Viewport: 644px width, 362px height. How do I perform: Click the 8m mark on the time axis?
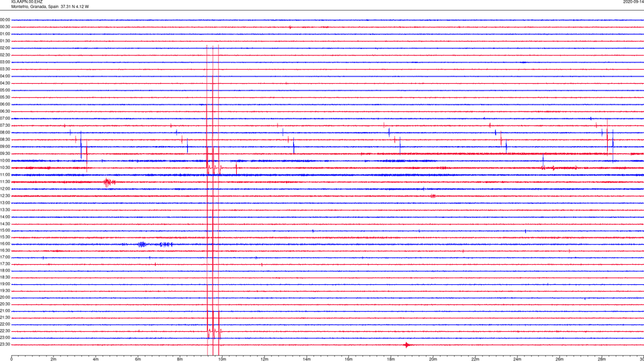(x=180, y=359)
